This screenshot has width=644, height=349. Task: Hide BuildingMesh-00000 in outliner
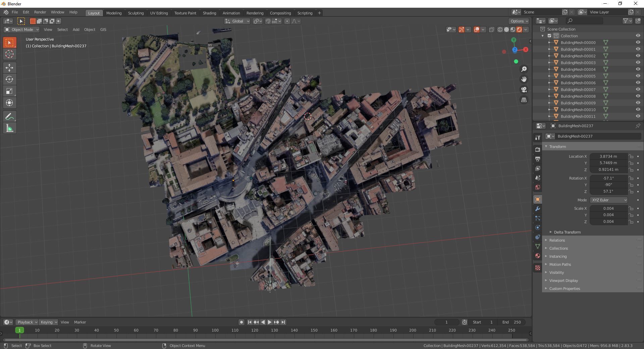pos(638,42)
